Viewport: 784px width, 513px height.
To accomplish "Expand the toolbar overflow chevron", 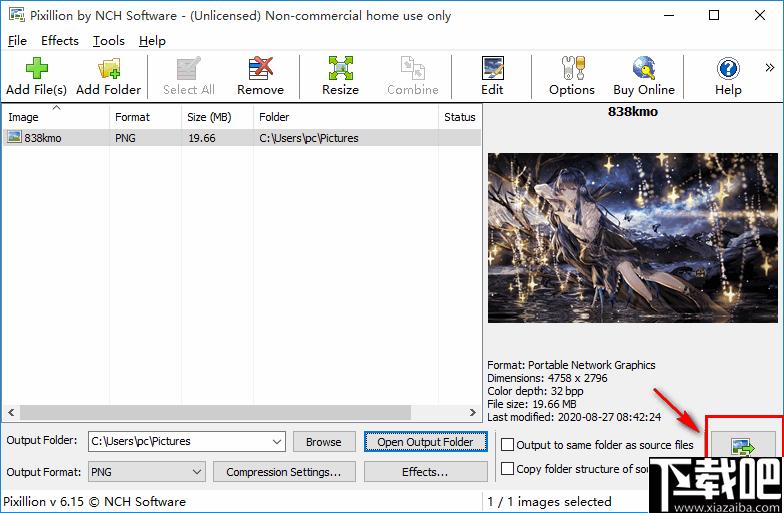I will 770,68.
